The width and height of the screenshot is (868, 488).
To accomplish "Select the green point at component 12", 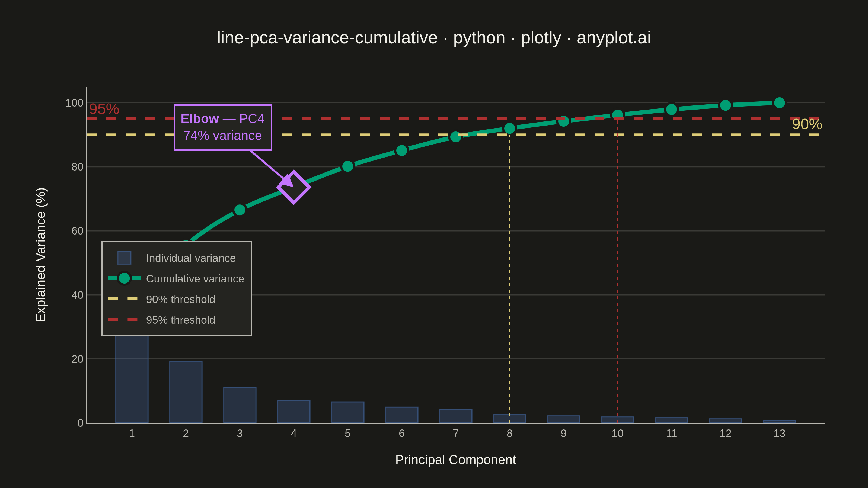I will pyautogui.click(x=725, y=105).
